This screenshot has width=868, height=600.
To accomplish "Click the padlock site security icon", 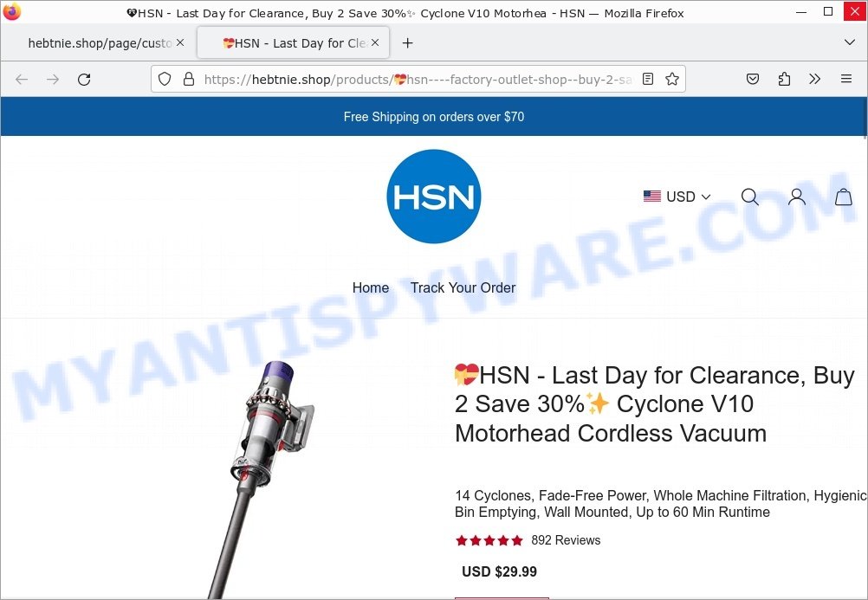I will tap(189, 79).
